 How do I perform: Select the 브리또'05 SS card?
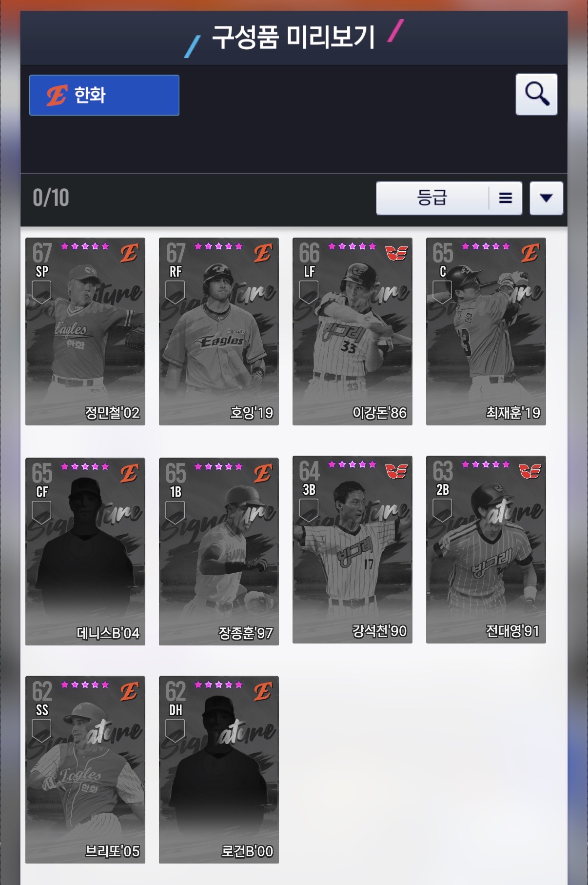coord(85,769)
